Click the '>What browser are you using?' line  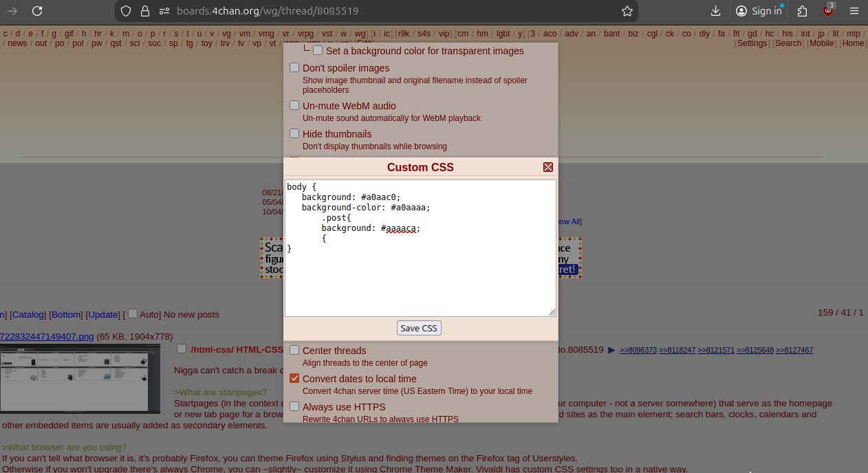65,447
